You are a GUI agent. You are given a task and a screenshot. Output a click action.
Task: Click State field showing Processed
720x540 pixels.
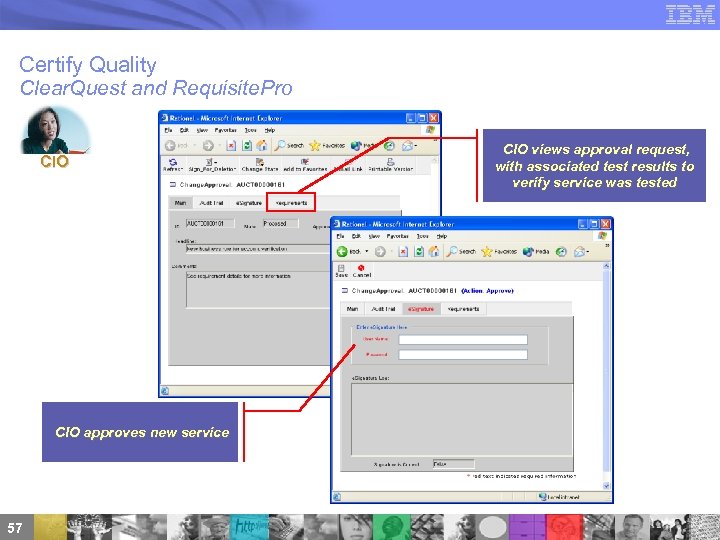[x=281, y=224]
